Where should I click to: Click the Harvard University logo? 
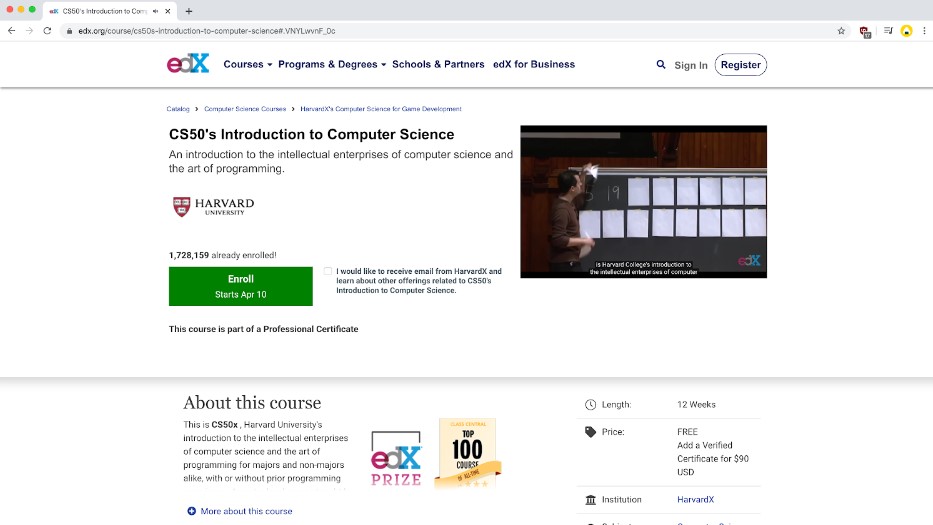(213, 207)
